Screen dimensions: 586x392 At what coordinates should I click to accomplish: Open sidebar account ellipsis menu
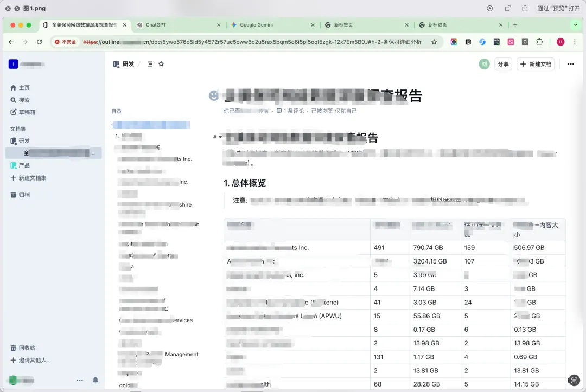80,380
